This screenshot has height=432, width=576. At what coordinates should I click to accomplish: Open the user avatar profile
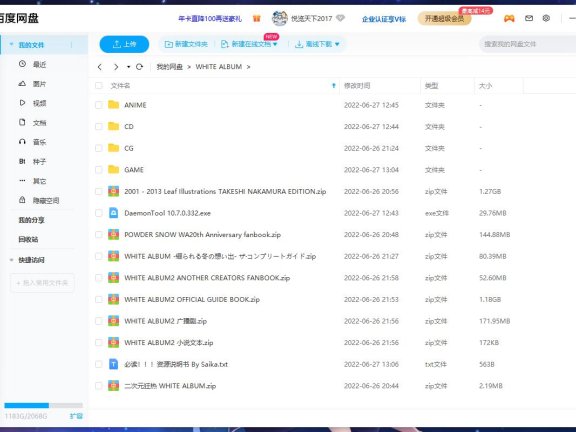pos(280,18)
